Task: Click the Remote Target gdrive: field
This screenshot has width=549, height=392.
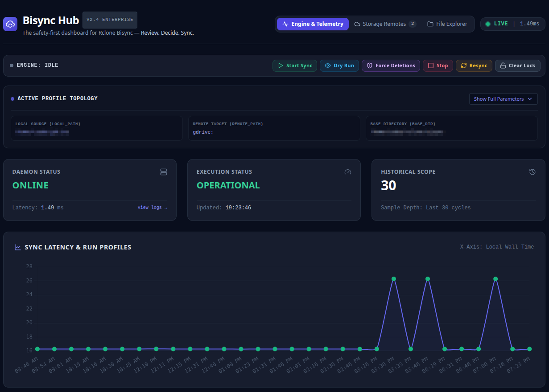Action: click(274, 128)
